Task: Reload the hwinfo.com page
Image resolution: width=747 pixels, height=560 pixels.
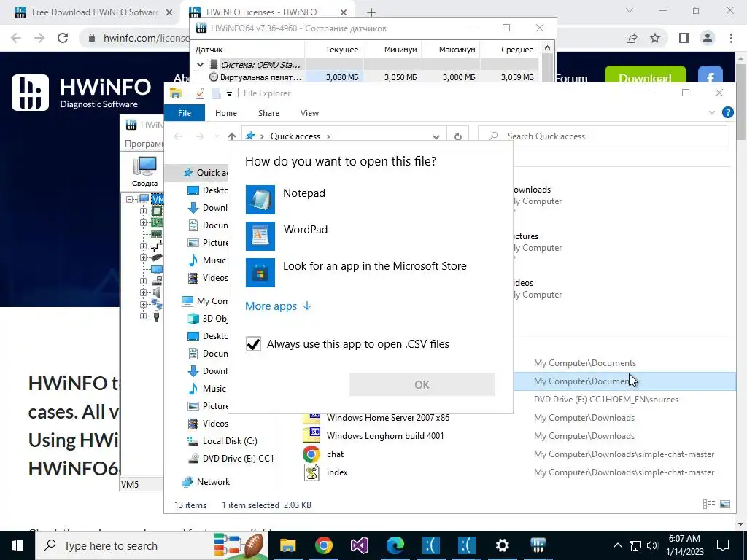Action: pos(63,38)
